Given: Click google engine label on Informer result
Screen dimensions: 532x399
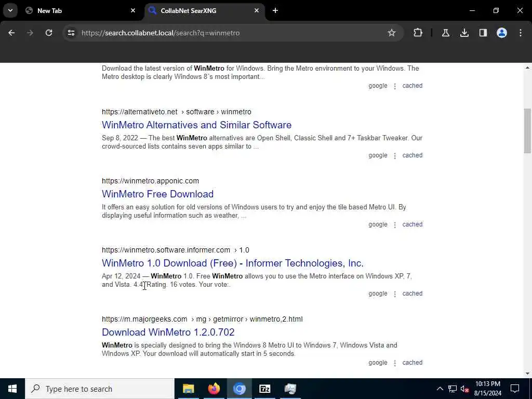Looking at the screenshot, I should click(378, 294).
